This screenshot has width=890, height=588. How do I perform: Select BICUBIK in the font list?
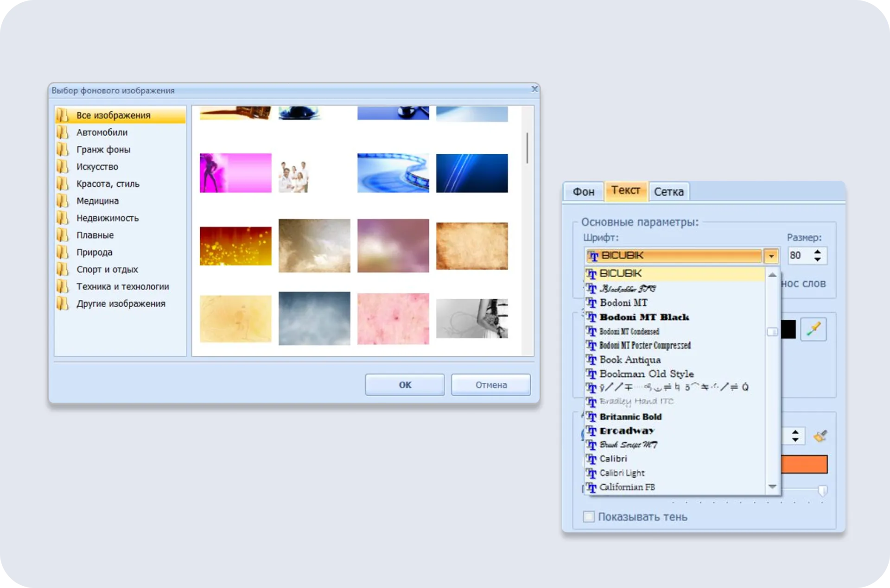coord(675,273)
